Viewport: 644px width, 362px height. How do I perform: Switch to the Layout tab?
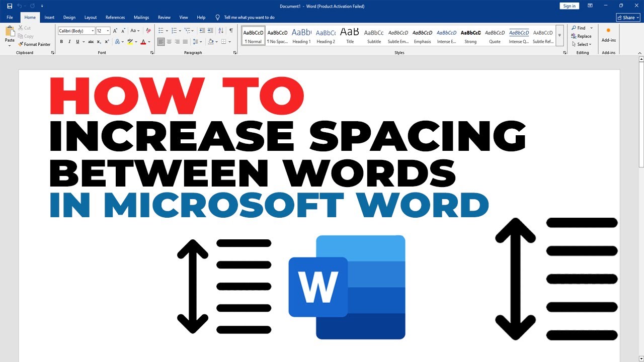pos(91,17)
